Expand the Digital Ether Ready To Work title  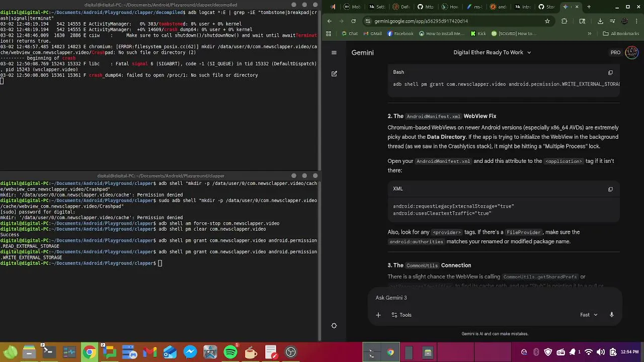coord(492,52)
